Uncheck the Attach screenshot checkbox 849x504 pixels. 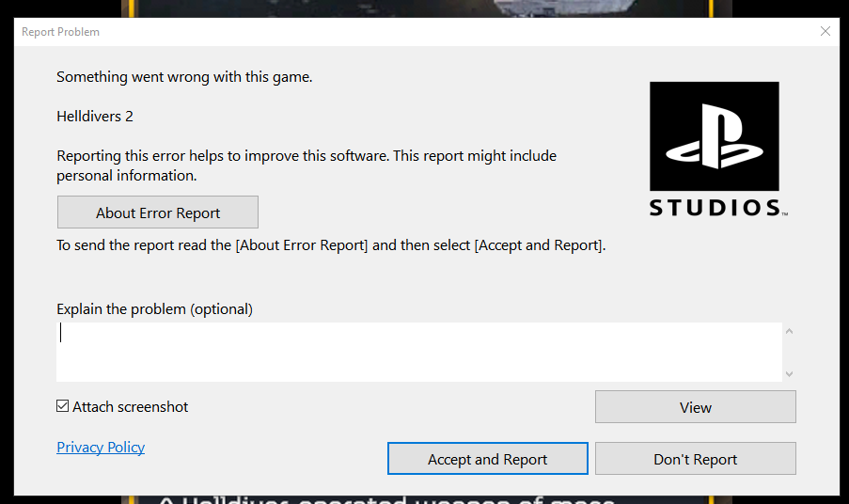tap(63, 406)
